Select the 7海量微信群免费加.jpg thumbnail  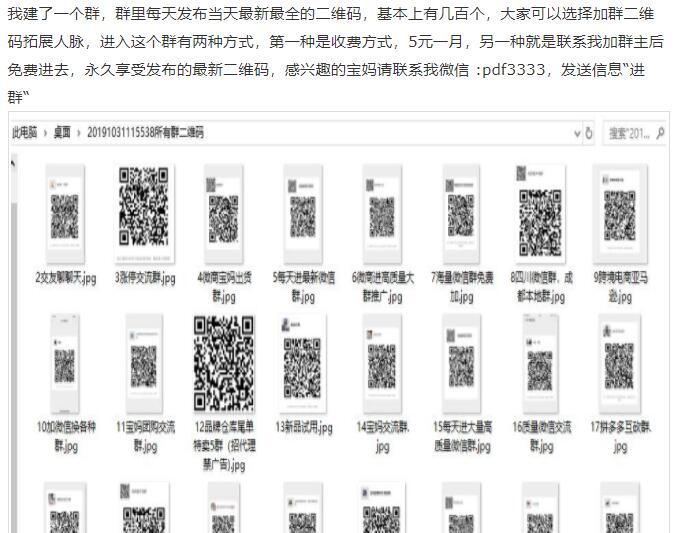tap(461, 214)
